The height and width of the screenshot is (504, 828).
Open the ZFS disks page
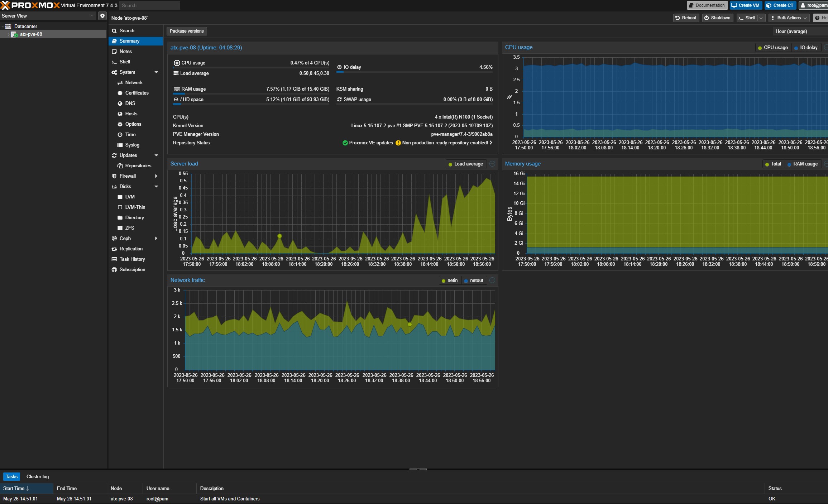click(129, 228)
